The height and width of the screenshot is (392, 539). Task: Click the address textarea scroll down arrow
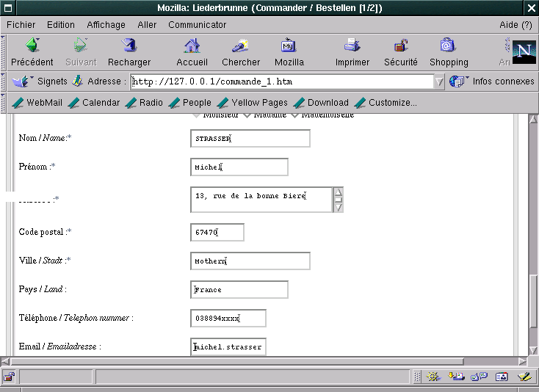point(338,207)
